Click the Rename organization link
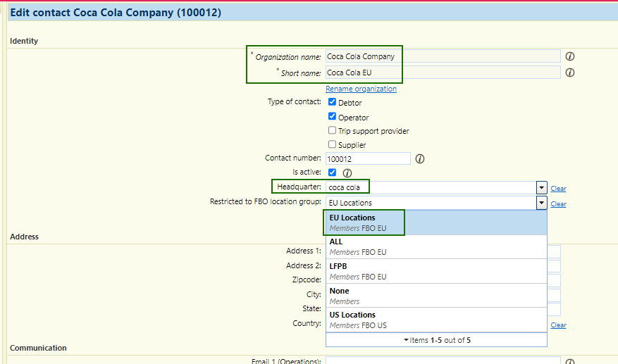 (x=361, y=89)
